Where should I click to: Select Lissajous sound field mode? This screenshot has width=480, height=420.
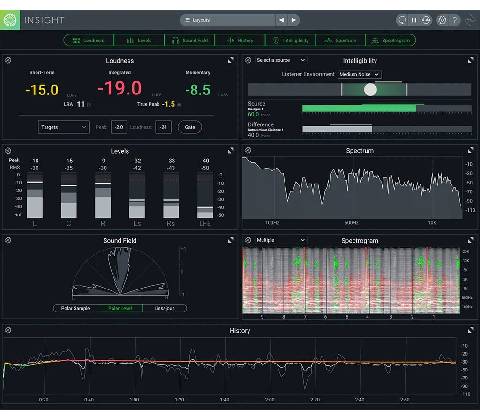point(164,308)
